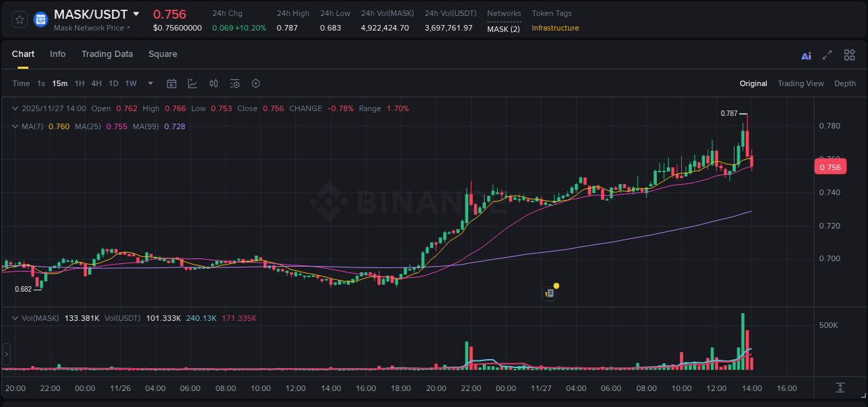Switch to the Trading Data tab
The height and width of the screenshot is (407, 868).
click(x=107, y=54)
